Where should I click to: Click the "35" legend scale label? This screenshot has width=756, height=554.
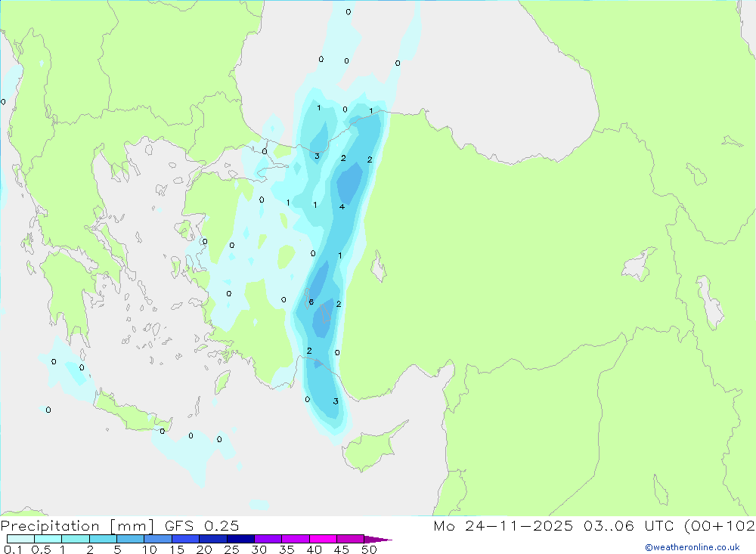point(287,549)
